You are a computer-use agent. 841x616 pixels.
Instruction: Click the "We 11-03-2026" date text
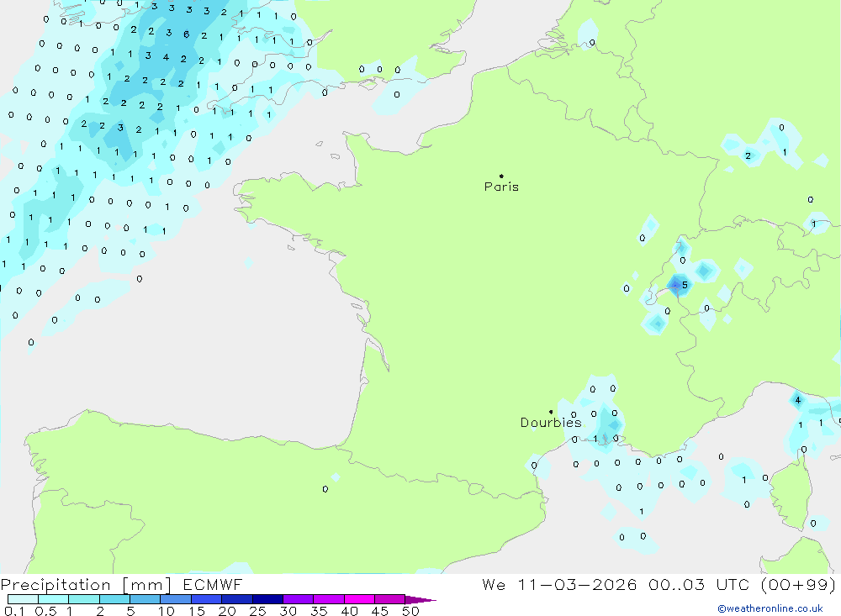point(559,584)
